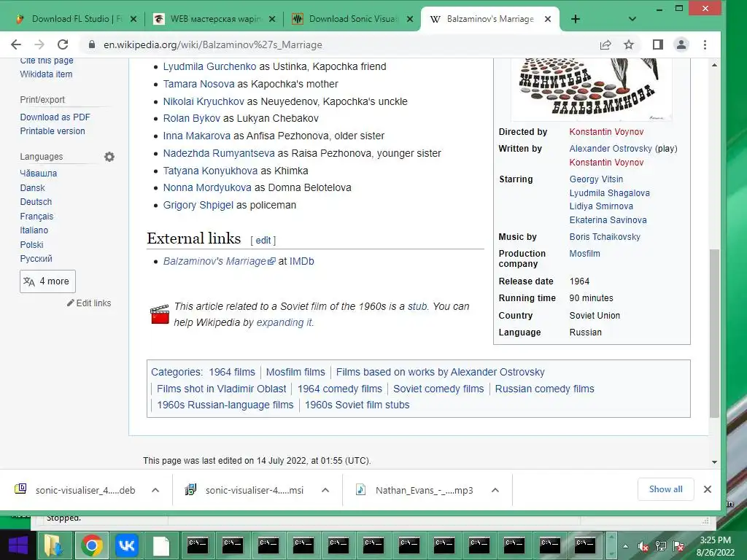Expand the 4 more languages button

[47, 281]
